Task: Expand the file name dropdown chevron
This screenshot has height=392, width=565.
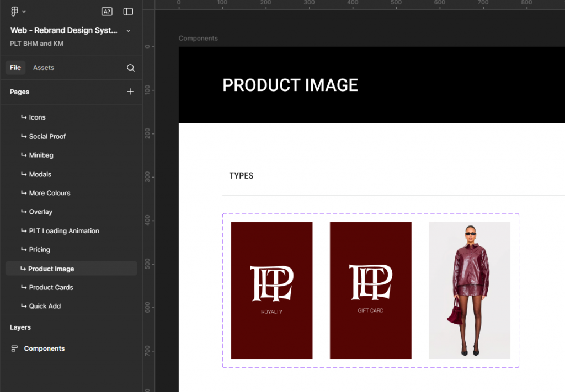Action: (x=129, y=31)
